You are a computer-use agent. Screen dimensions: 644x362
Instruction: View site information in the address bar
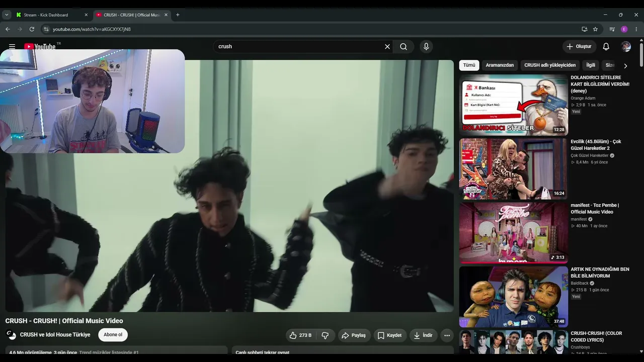[46, 29]
